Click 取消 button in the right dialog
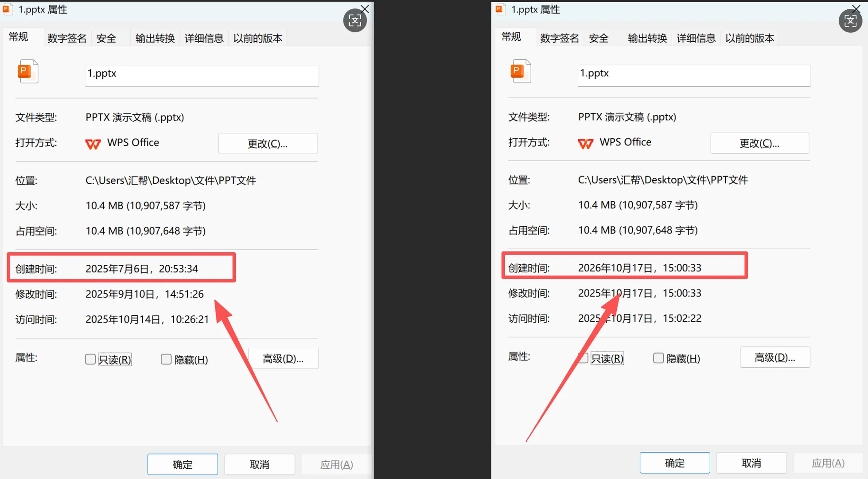Screen dimensions: 868x479 (751, 463)
